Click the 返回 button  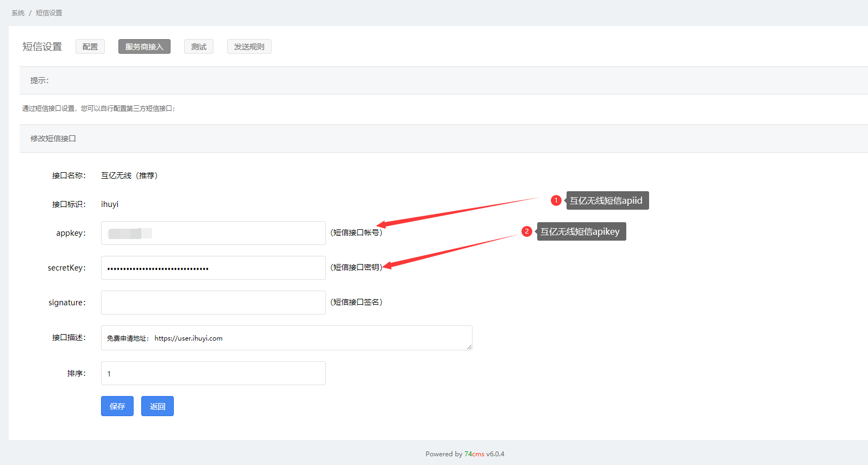pos(158,406)
